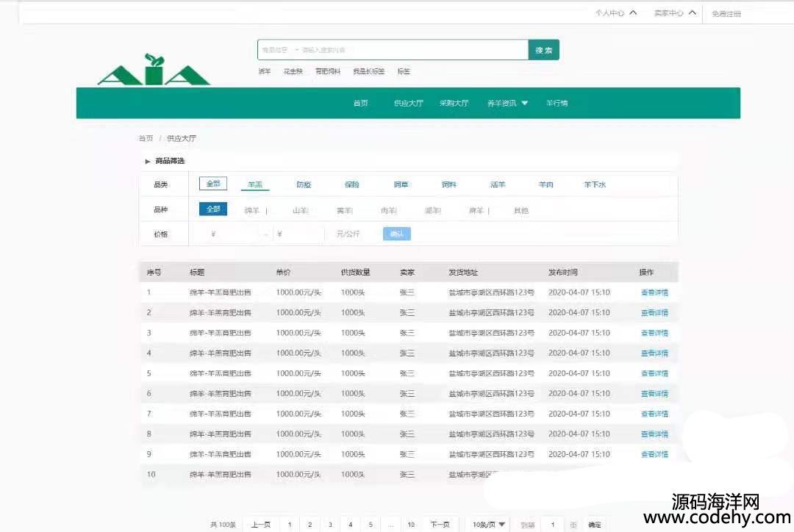Click the maximum price input field
This screenshot has width=794, height=532.
tap(298, 234)
